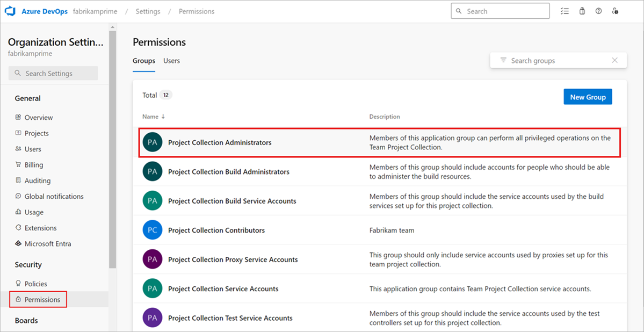This screenshot has height=332, width=644.
Task: Click Project Collection Build Service Accounts avatar
Action: pyautogui.click(x=153, y=201)
